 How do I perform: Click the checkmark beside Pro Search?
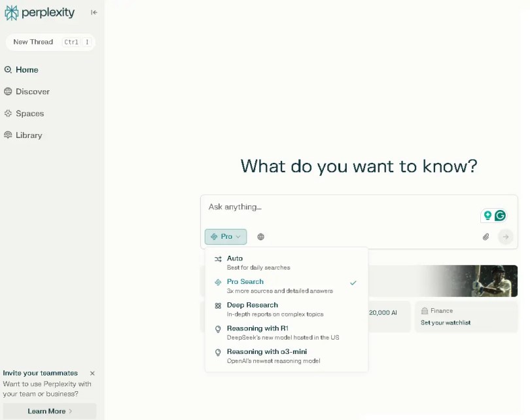[x=353, y=283]
